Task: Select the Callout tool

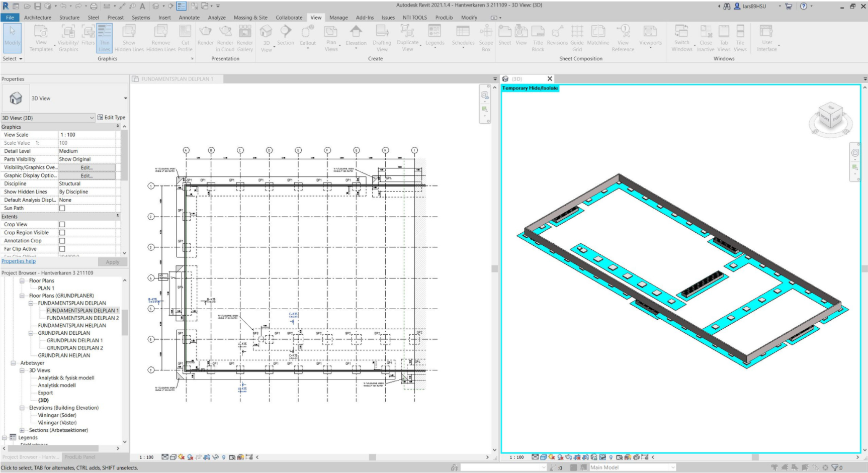Action: (307, 36)
